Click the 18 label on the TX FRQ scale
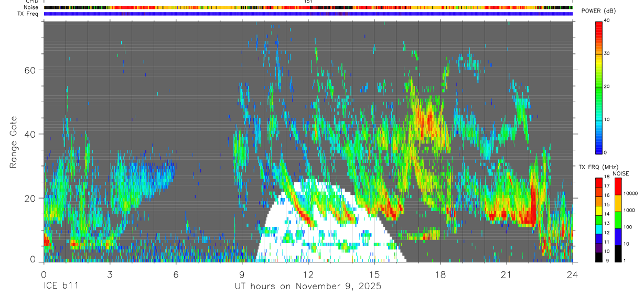Image resolution: width=644 pixels, height=297 pixels. [x=606, y=177]
